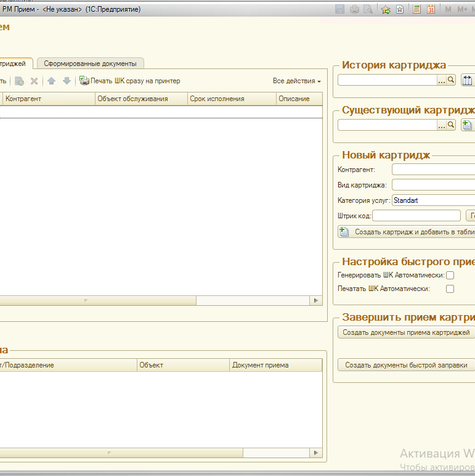475x476 pixels.
Task: Click the history icon beside История картриджа
Action: [x=467, y=80]
